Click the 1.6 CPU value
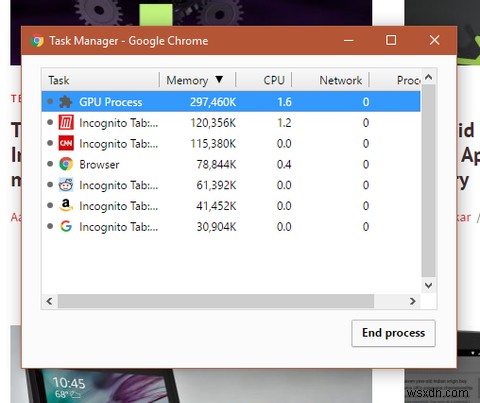The image size is (480, 403). tap(284, 102)
